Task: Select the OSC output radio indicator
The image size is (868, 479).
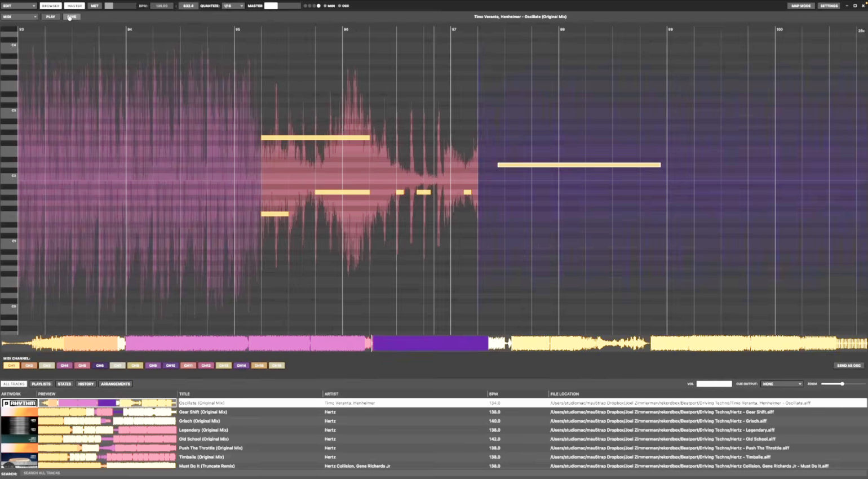Action: click(339, 6)
